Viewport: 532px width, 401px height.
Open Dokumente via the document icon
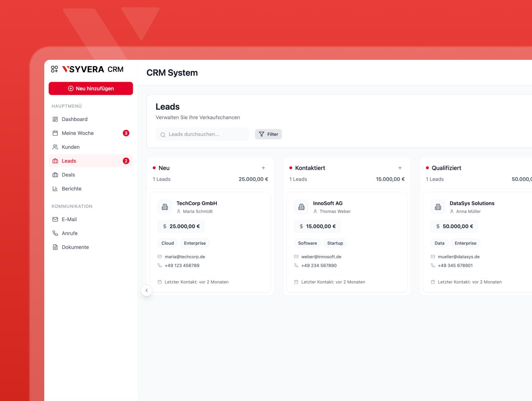coord(55,247)
